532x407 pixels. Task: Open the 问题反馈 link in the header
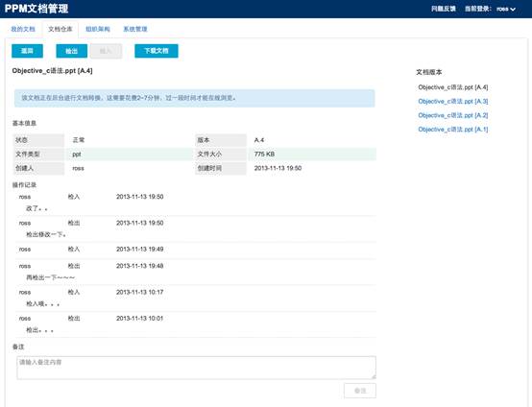443,9
